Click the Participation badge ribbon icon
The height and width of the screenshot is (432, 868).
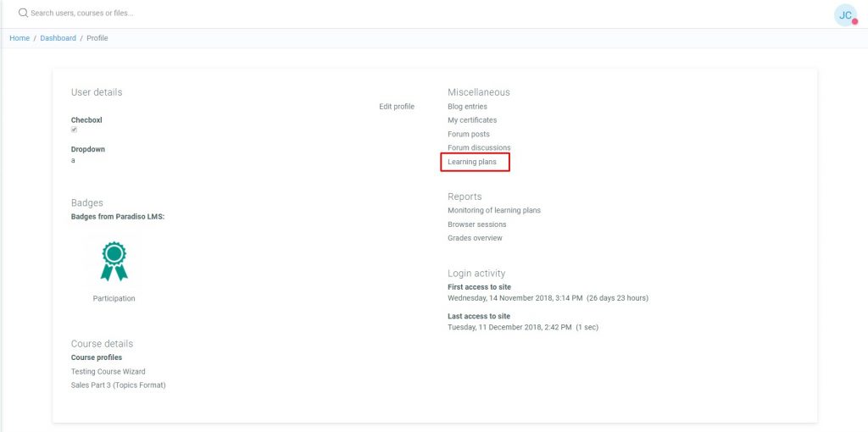click(x=114, y=261)
